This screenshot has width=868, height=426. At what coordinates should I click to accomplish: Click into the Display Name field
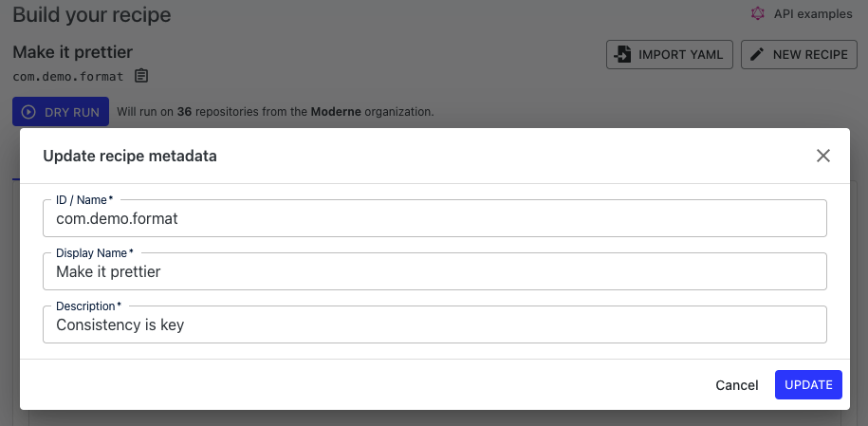coord(434,271)
